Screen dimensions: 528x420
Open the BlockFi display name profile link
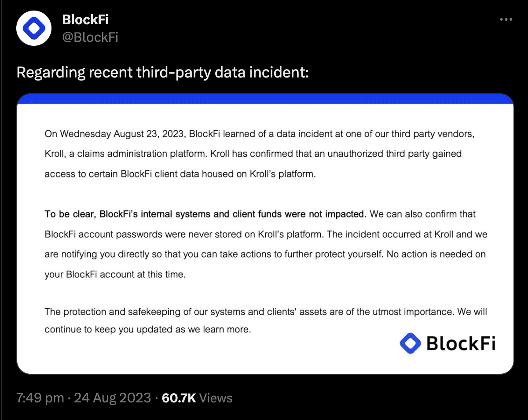(85, 20)
